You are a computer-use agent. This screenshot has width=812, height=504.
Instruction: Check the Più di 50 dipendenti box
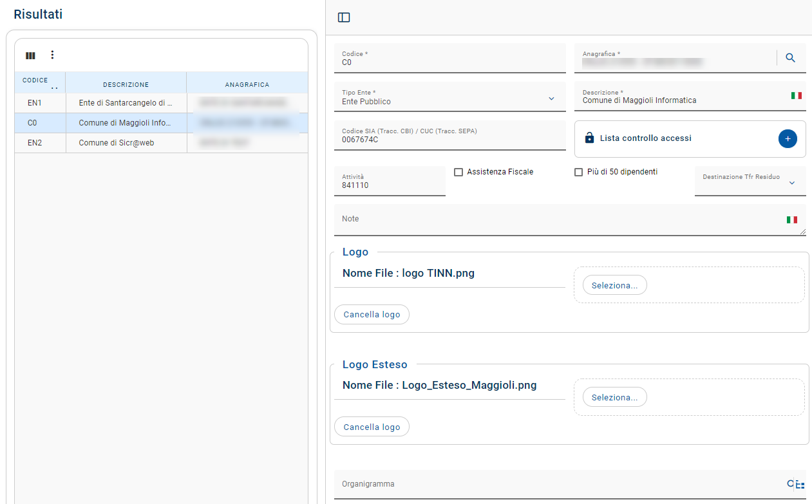[578, 172]
